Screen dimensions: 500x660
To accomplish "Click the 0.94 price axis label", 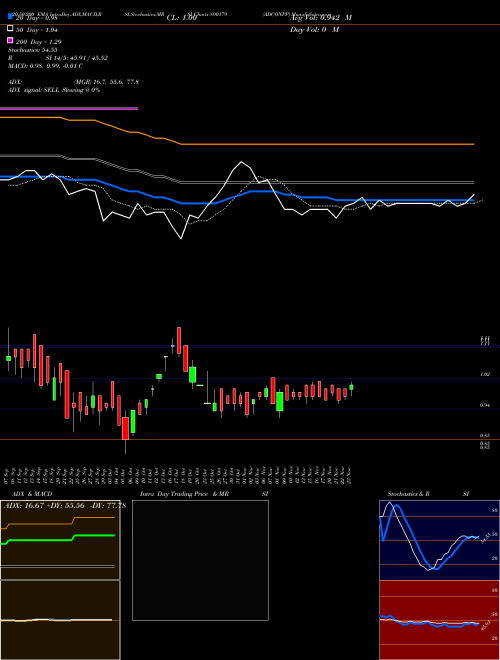I will click(485, 405).
